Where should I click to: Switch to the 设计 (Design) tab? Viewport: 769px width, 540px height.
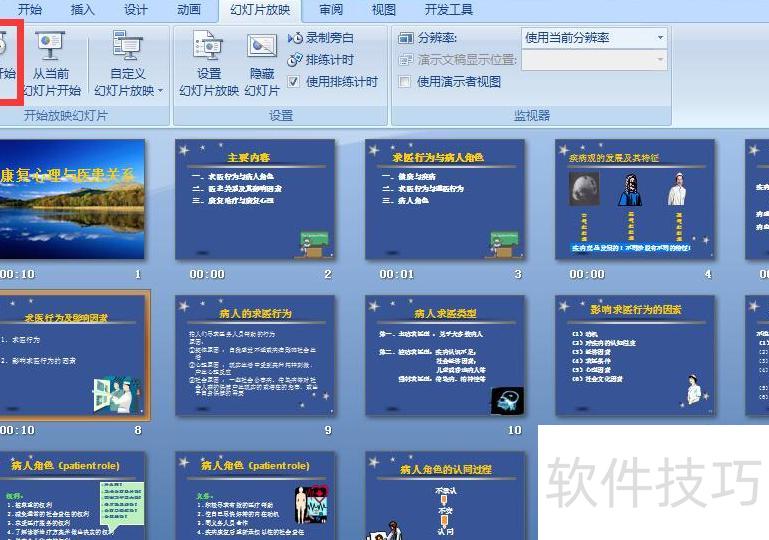(136, 10)
